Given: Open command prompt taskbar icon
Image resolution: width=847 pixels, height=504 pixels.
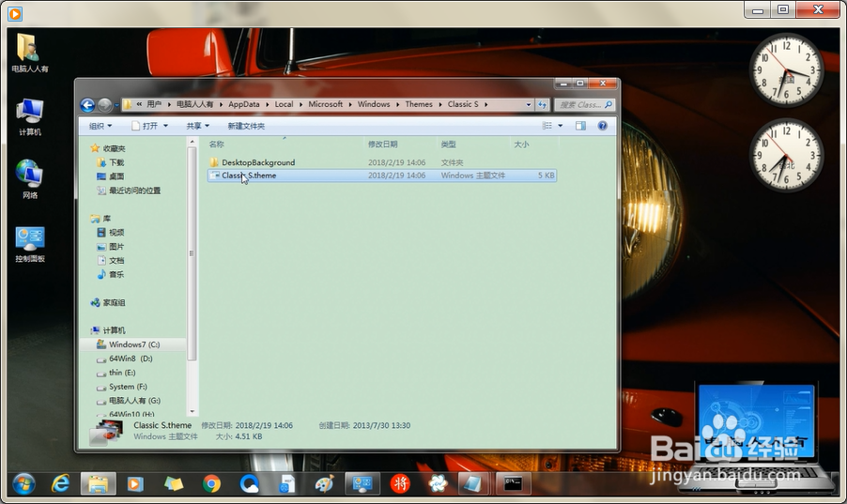Looking at the screenshot, I should tap(513, 484).
